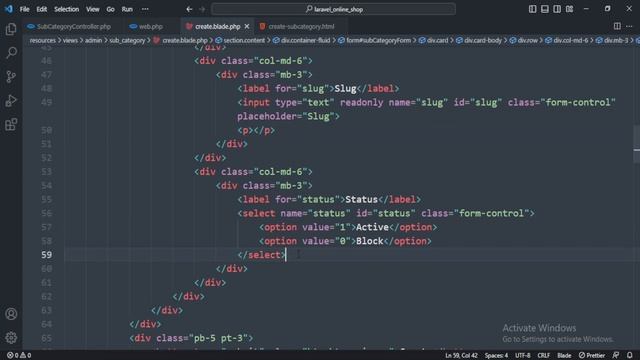
Task: Show errors and warnings count in status bar
Action: tap(19, 355)
